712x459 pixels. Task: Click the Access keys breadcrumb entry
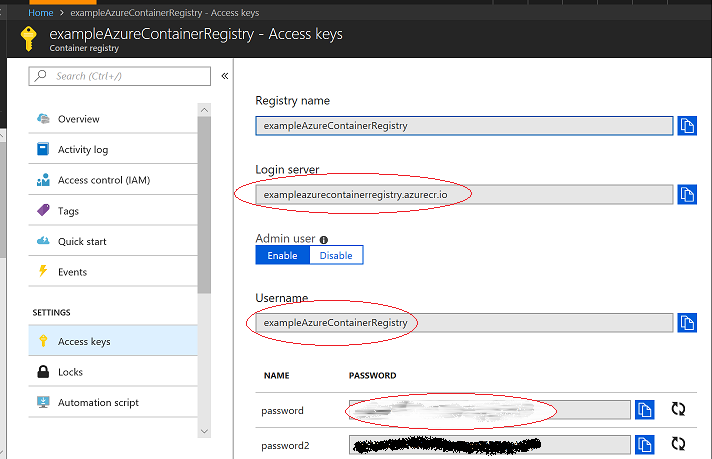click(x=164, y=13)
